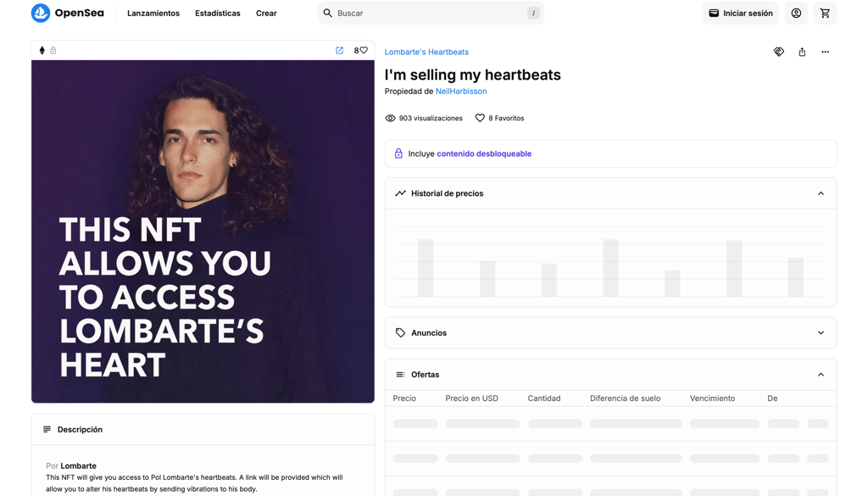Click the contenido desbloqueable link
The height and width of the screenshot is (496, 868).
[484, 154]
